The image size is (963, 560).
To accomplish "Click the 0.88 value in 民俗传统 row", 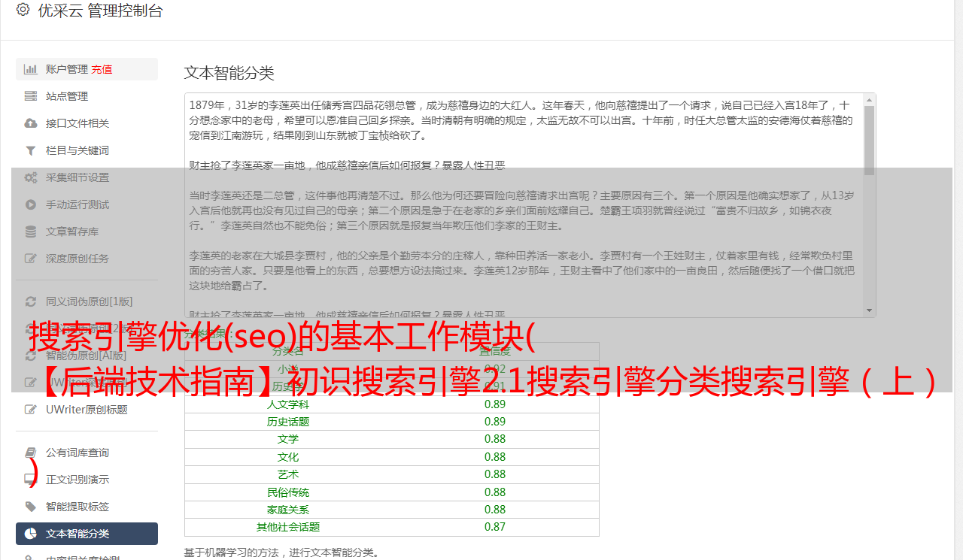I will pyautogui.click(x=495, y=492).
